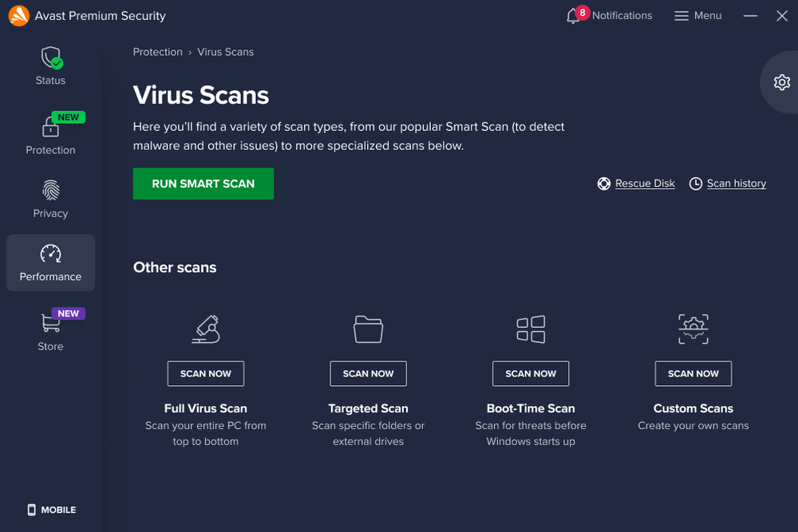The width and height of the screenshot is (798, 532).
Task: Start a Targeted Scan with Scan Now
Action: [x=368, y=373]
